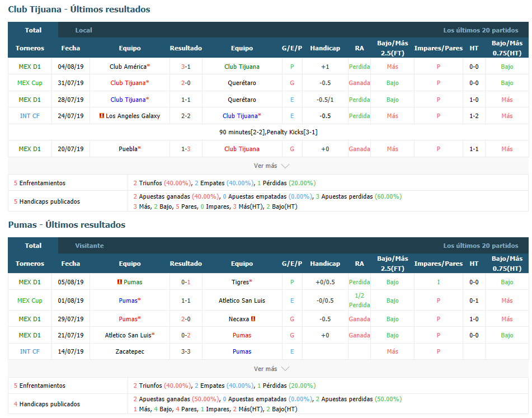
Task: Click INT CF tournament in the 14/07/19 row
Action: (x=30, y=351)
